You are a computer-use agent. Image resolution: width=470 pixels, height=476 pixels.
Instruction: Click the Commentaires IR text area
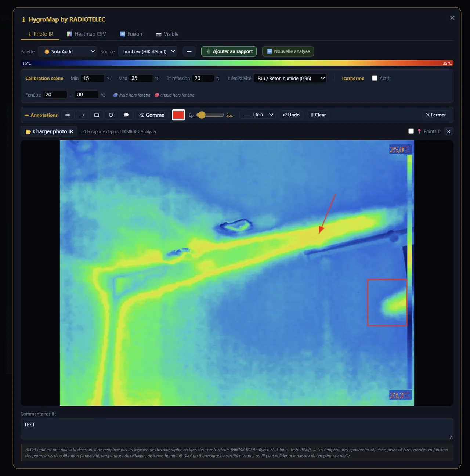coord(237,429)
